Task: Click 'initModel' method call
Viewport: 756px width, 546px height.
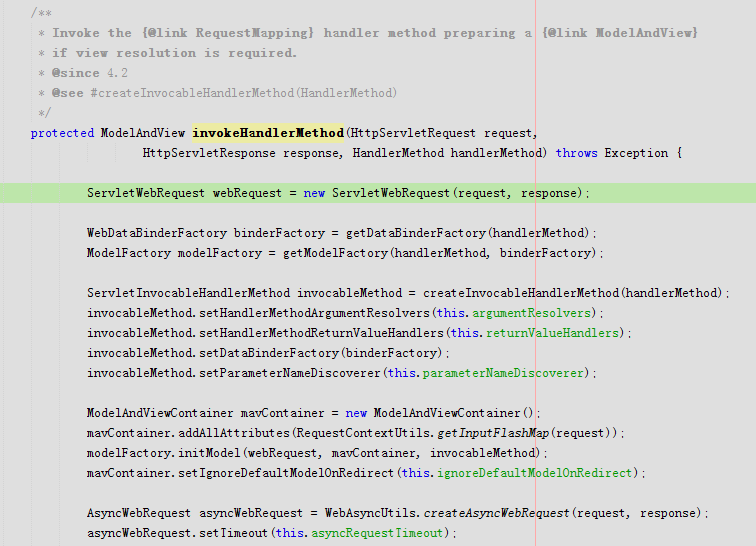Action: (209, 453)
